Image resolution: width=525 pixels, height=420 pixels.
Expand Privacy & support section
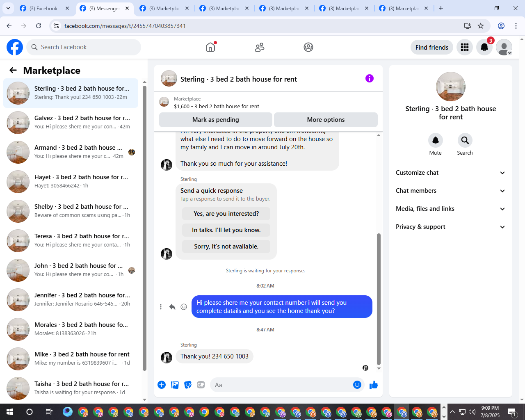451,227
